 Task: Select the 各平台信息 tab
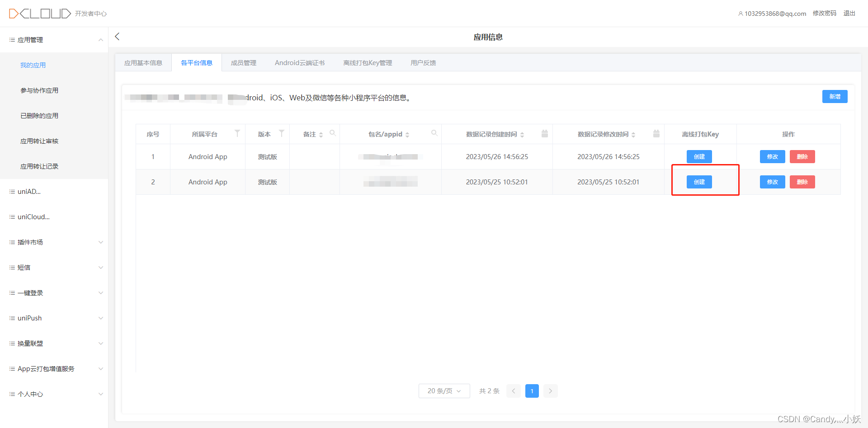point(197,63)
